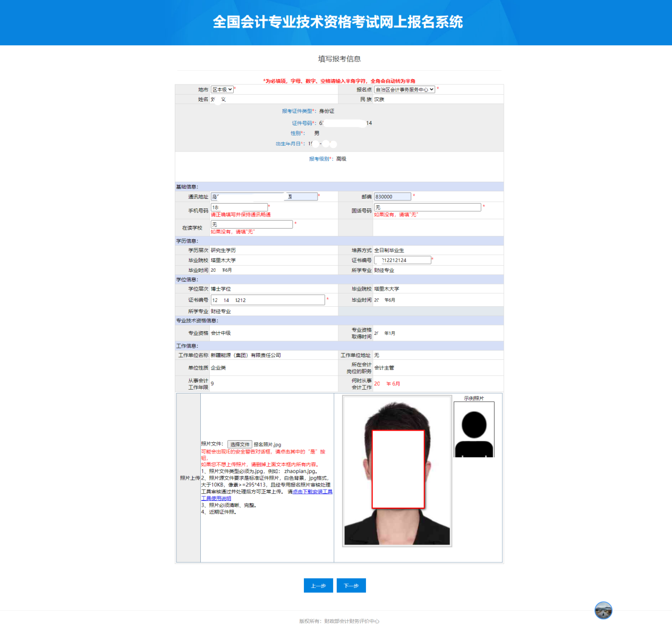Edit the 在读学校 school field
Image resolution: width=672 pixels, height=639 pixels.
point(252,224)
